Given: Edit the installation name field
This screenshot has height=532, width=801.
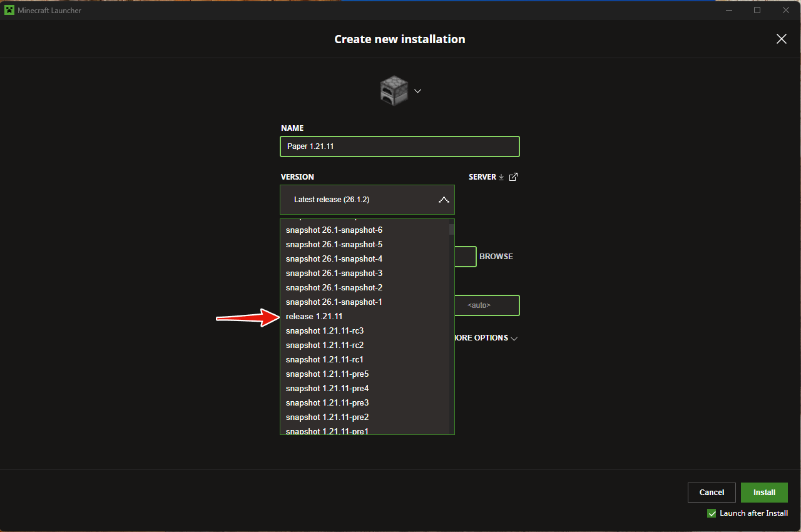Looking at the screenshot, I should pos(400,146).
